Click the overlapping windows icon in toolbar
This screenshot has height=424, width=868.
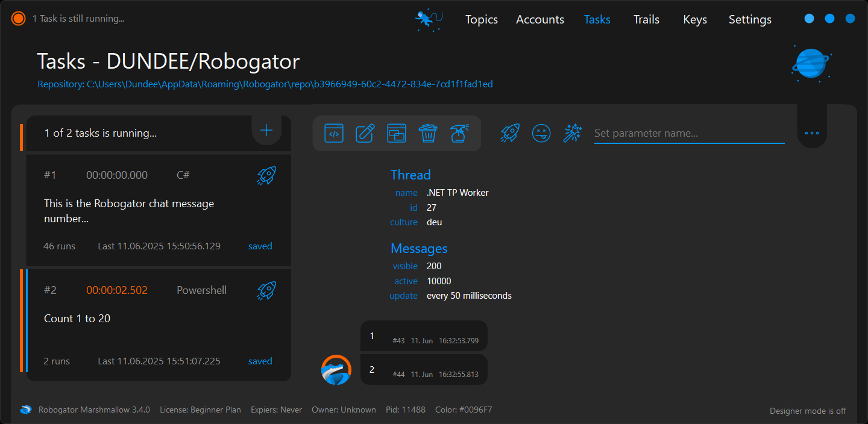397,133
